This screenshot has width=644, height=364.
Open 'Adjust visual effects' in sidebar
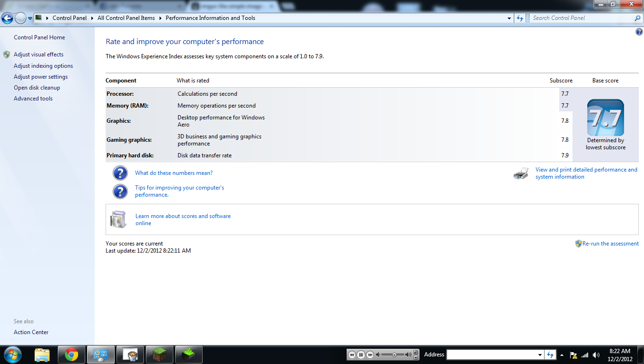click(38, 55)
